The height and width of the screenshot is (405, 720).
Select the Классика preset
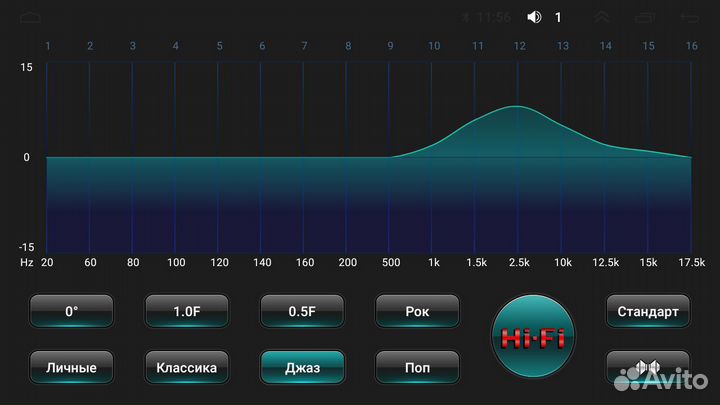186,367
